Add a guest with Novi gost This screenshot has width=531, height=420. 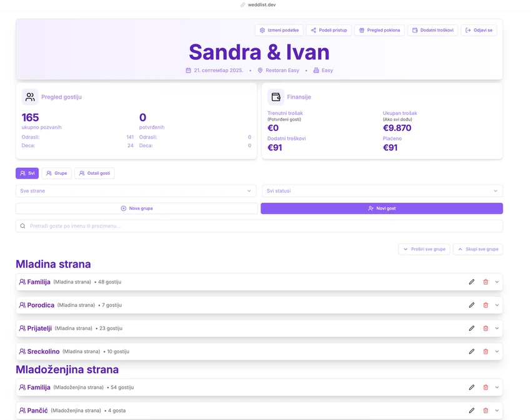click(382, 208)
